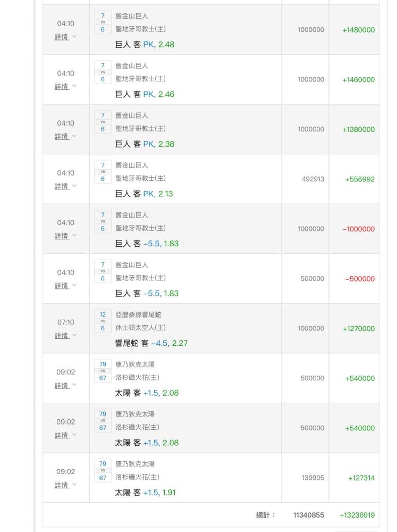Click total stake 11340855

click(308, 516)
